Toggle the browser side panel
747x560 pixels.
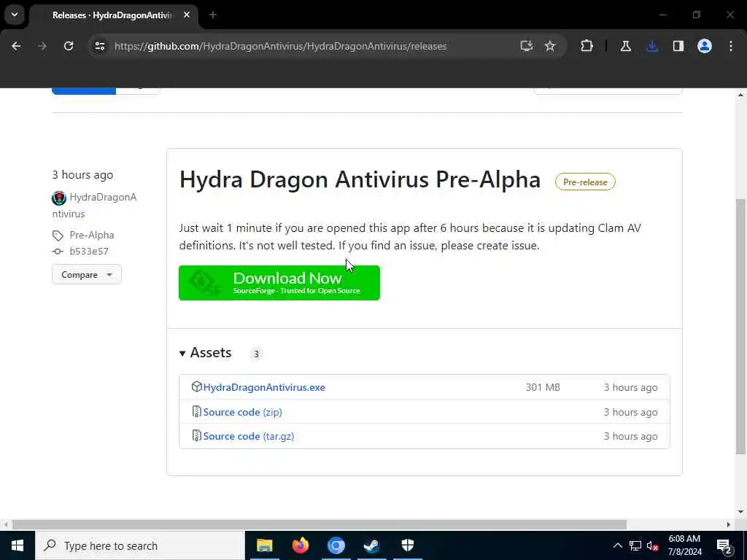coord(678,46)
